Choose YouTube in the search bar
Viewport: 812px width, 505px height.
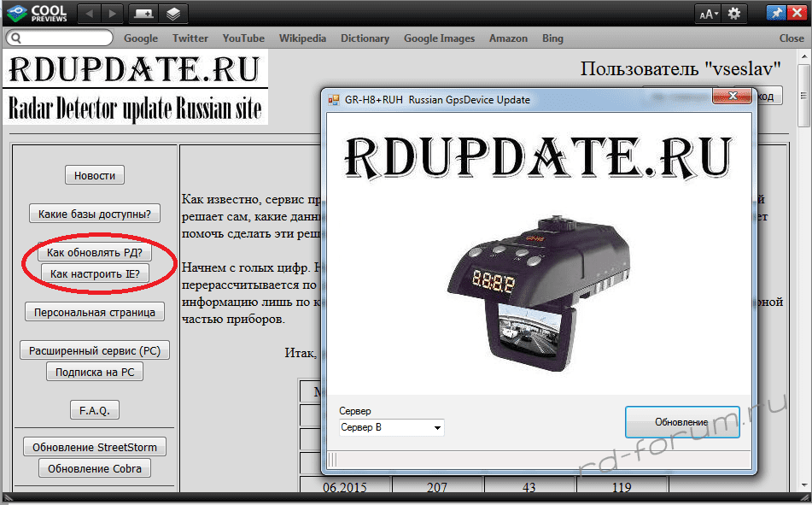[x=243, y=38]
